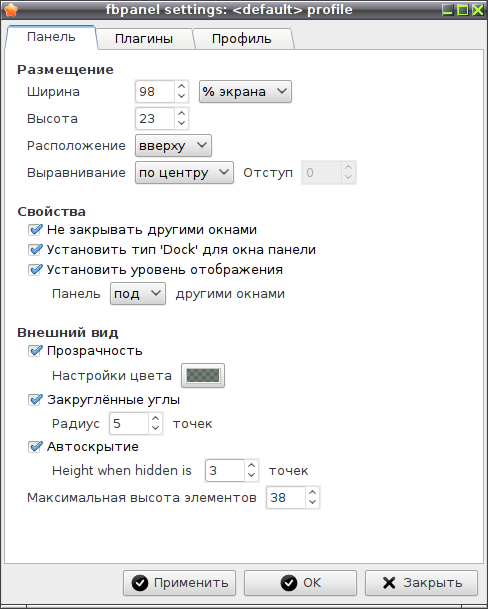The width and height of the screenshot is (488, 609).
Task: Click the Применить button
Action: (x=180, y=583)
